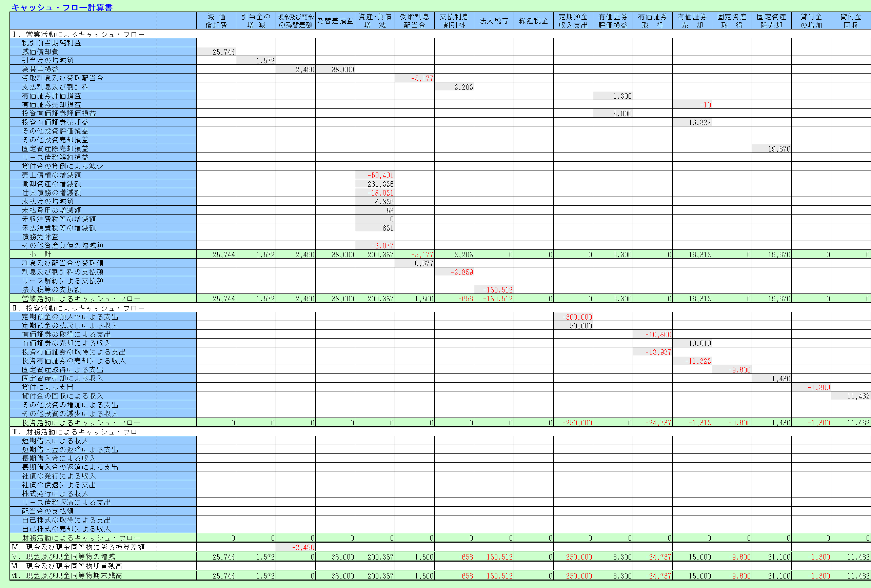871x588 pixels.
Task: Select cell with value 6,677
Action: click(415, 263)
